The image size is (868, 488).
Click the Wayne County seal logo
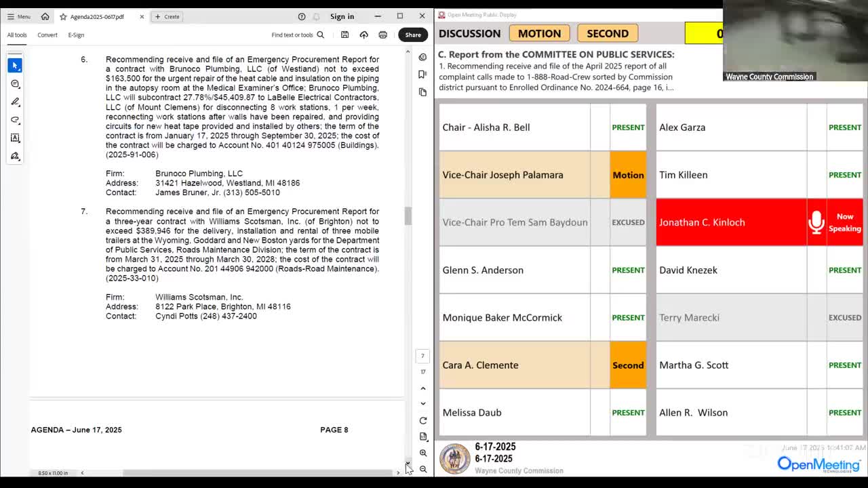(455, 458)
